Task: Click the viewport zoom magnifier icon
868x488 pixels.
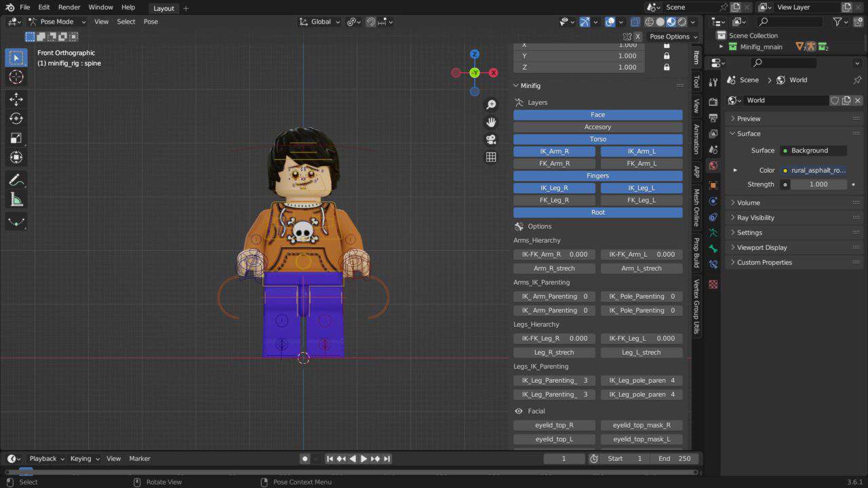Action: 491,104
